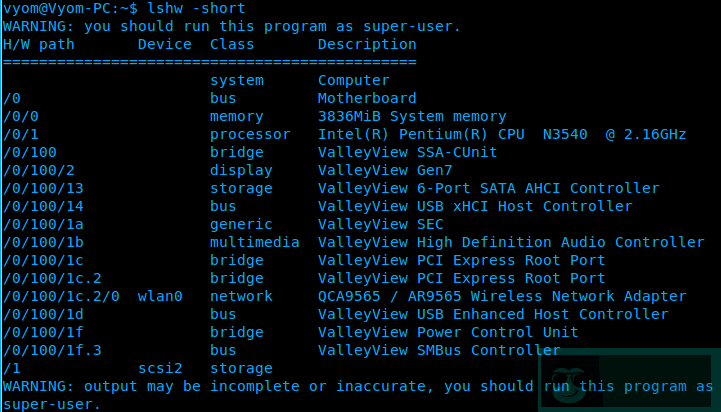Image resolution: width=721 pixels, height=412 pixels.
Task: Click the 'Description' column header
Action: coord(367,44)
